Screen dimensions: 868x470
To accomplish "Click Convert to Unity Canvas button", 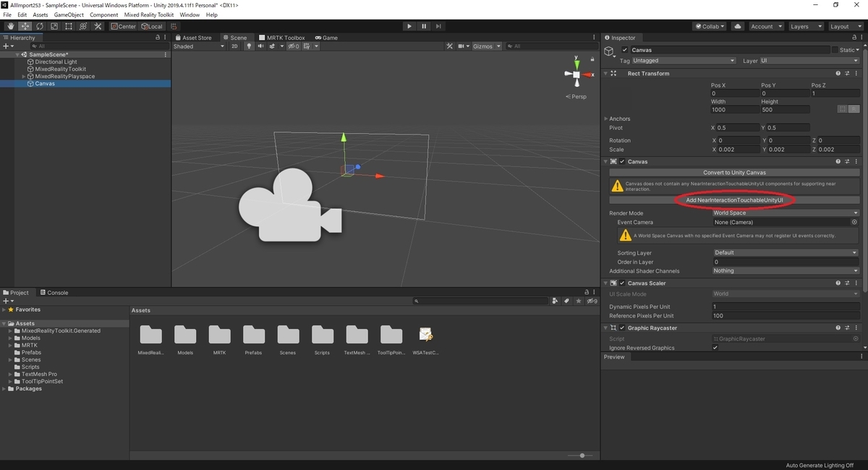I will (734, 173).
